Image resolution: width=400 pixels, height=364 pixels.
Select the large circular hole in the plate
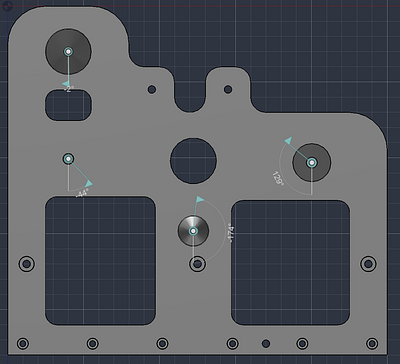pos(193,161)
